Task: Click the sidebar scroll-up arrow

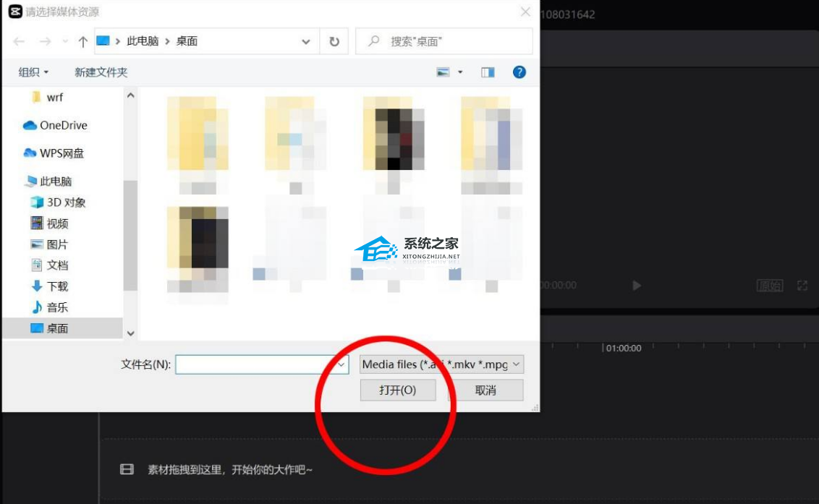Action: click(x=130, y=95)
